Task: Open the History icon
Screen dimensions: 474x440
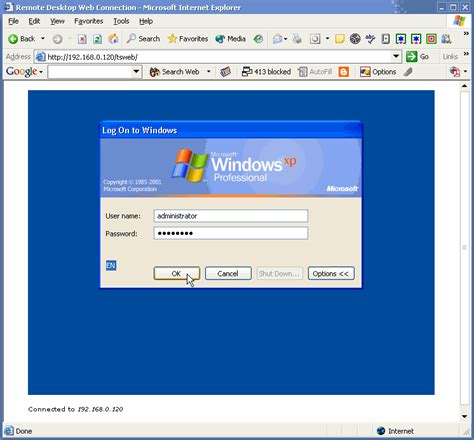Action: pyautogui.click(x=258, y=39)
